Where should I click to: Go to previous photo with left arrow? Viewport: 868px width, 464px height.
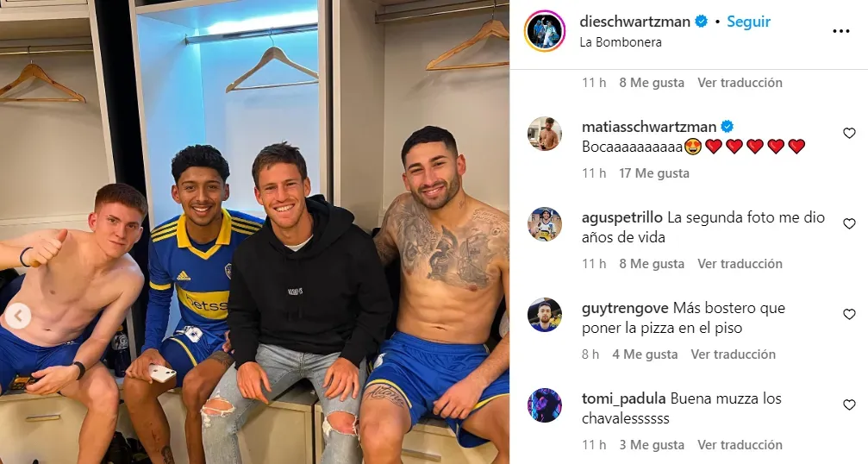pyautogui.click(x=18, y=317)
